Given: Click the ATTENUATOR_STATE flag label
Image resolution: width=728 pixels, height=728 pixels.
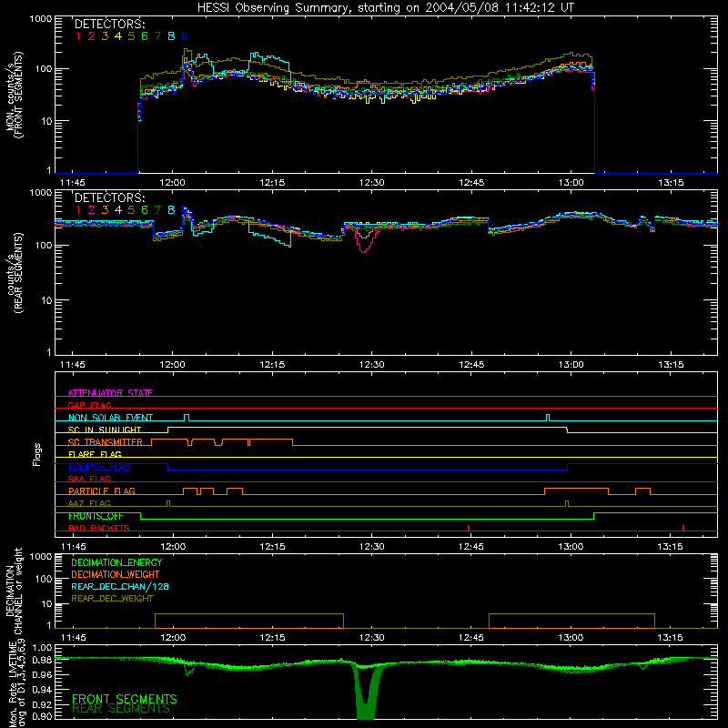Looking at the screenshot, I should pyautogui.click(x=110, y=393).
